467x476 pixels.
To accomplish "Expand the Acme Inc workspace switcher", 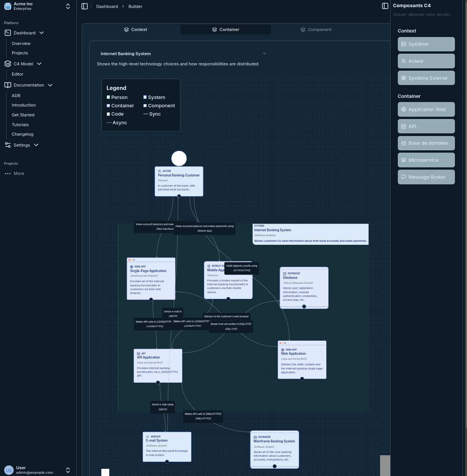I will (68, 6).
